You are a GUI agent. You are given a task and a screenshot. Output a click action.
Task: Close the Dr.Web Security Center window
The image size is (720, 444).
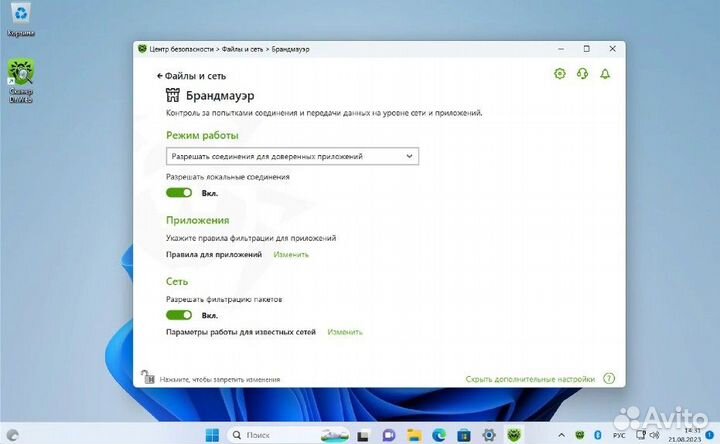(x=613, y=49)
